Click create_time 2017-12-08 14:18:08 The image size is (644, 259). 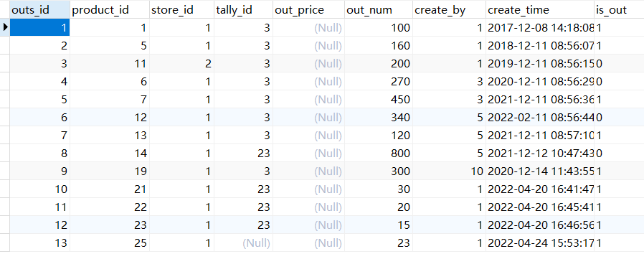[x=540, y=27]
